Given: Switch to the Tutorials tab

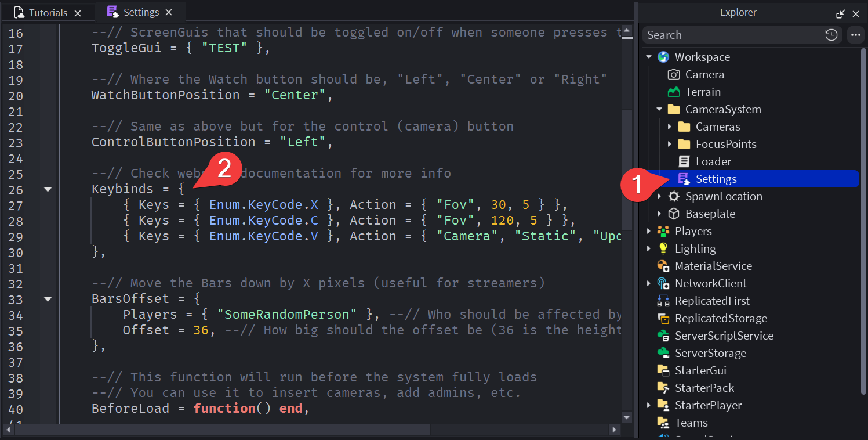Looking at the screenshot, I should point(48,13).
